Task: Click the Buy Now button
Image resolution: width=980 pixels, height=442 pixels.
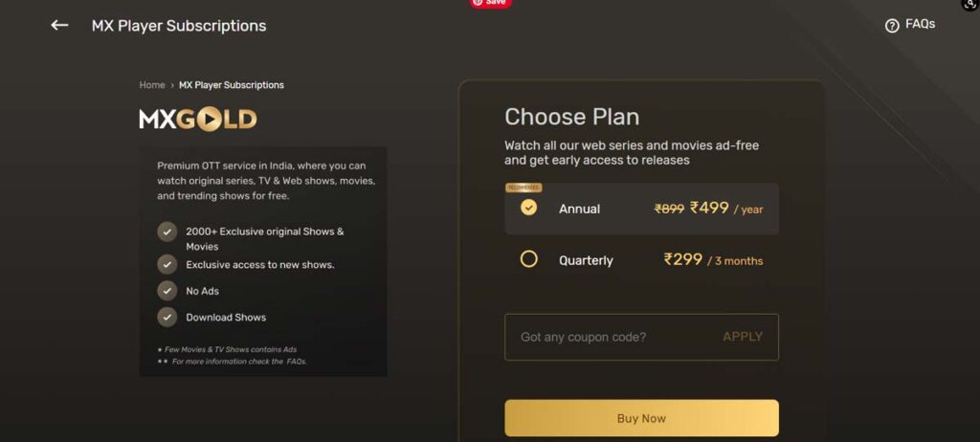Action: click(641, 418)
